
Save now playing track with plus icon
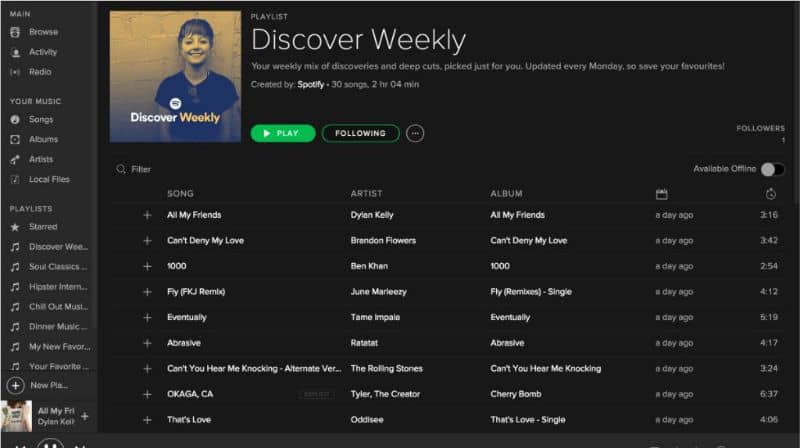pyautogui.click(x=85, y=416)
